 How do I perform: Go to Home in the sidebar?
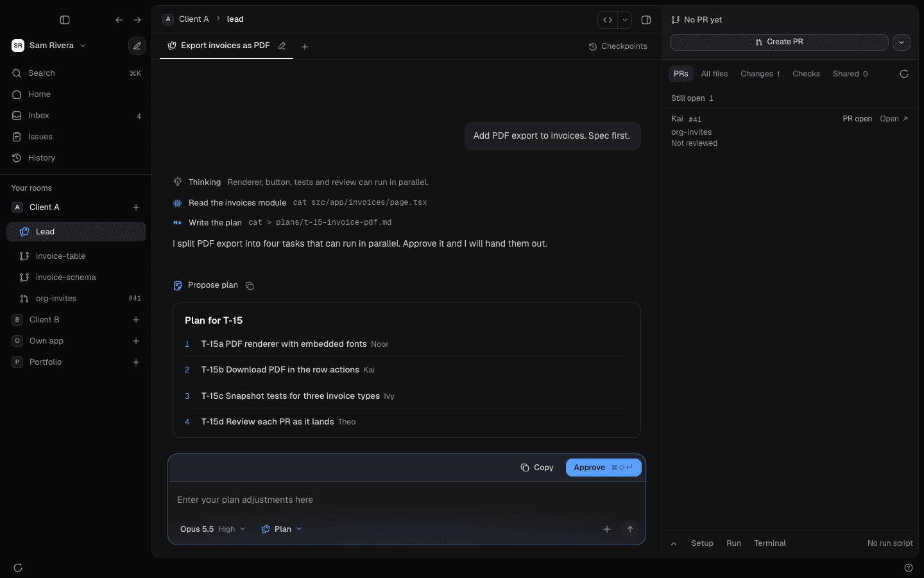click(76, 94)
